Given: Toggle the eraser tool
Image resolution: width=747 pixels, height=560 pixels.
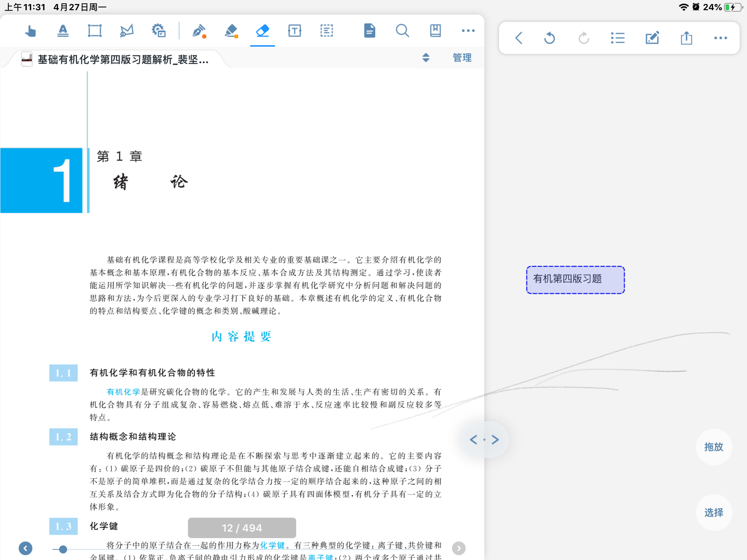Looking at the screenshot, I should point(263,31).
